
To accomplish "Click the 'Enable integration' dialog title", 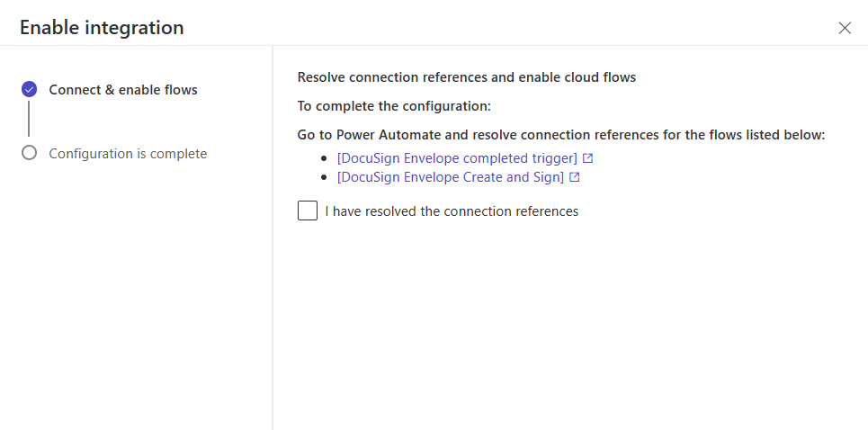I will (102, 28).
